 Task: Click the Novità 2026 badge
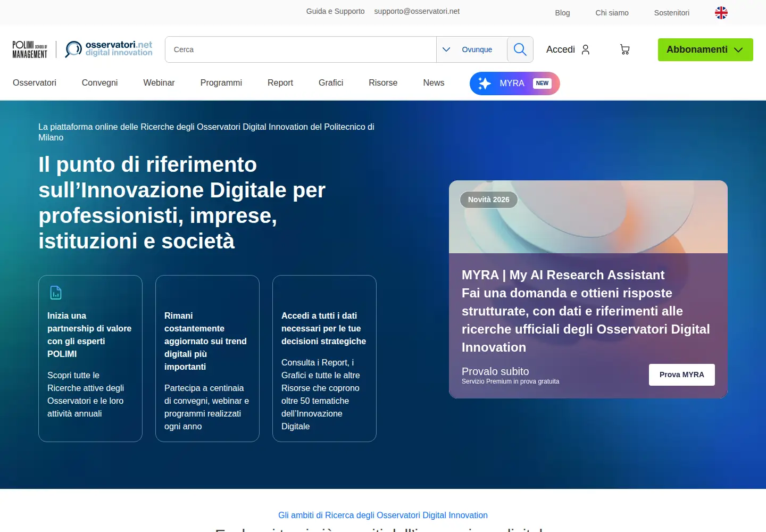point(489,199)
